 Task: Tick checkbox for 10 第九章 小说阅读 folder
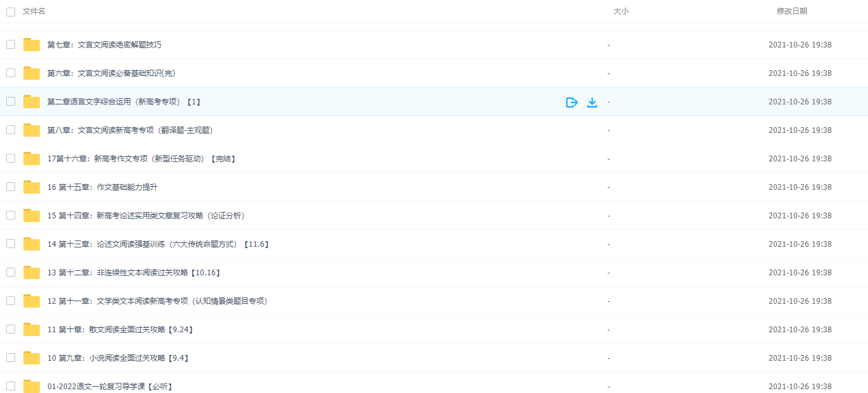11,358
